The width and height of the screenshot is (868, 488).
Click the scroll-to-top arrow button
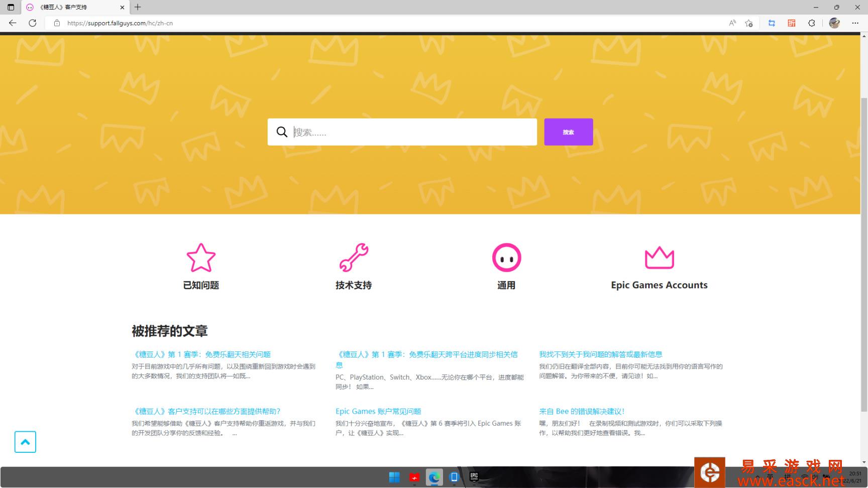point(25,442)
